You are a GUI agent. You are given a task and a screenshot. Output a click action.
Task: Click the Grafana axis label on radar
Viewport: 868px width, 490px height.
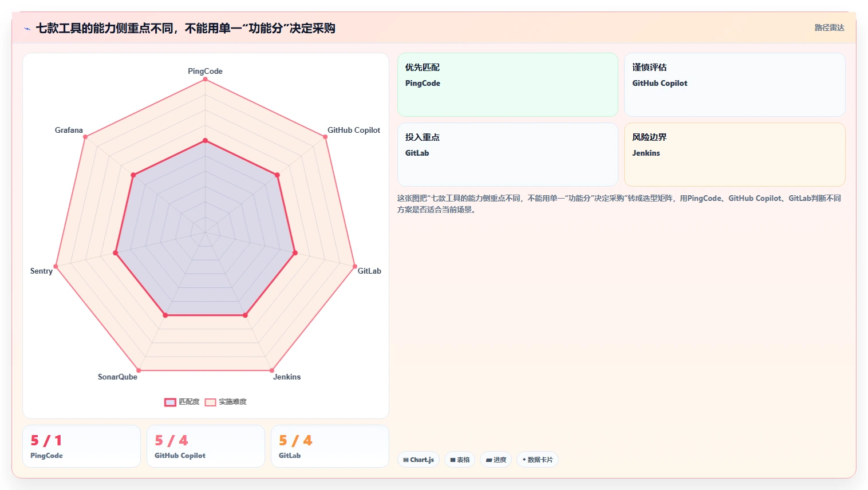(x=69, y=130)
